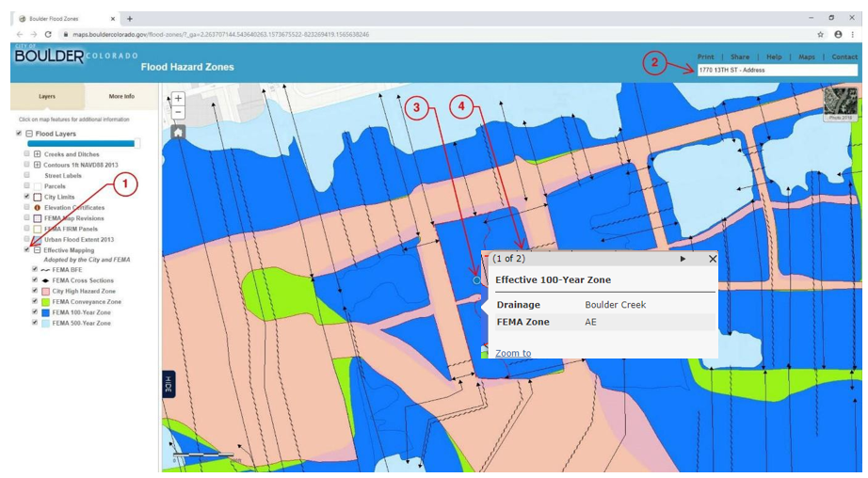Screen dimensions: 868x478
Task: Click the FEMA Map Revisions legend symbol
Action: click(x=38, y=218)
